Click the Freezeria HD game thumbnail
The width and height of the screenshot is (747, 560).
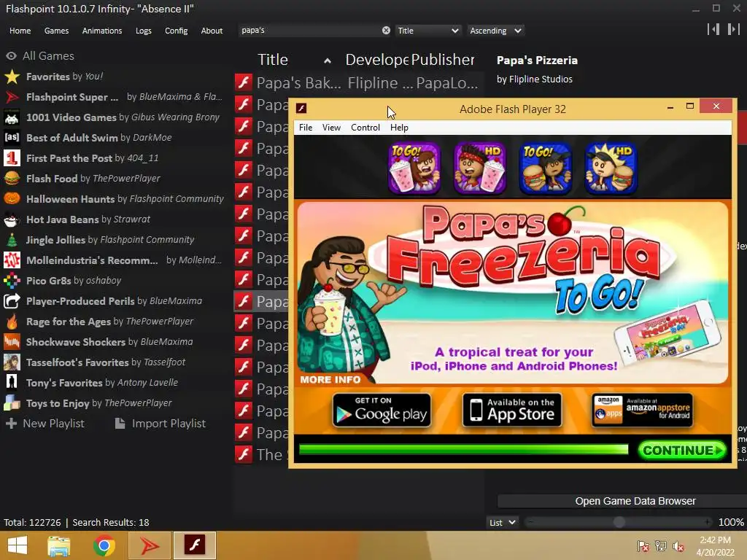480,168
